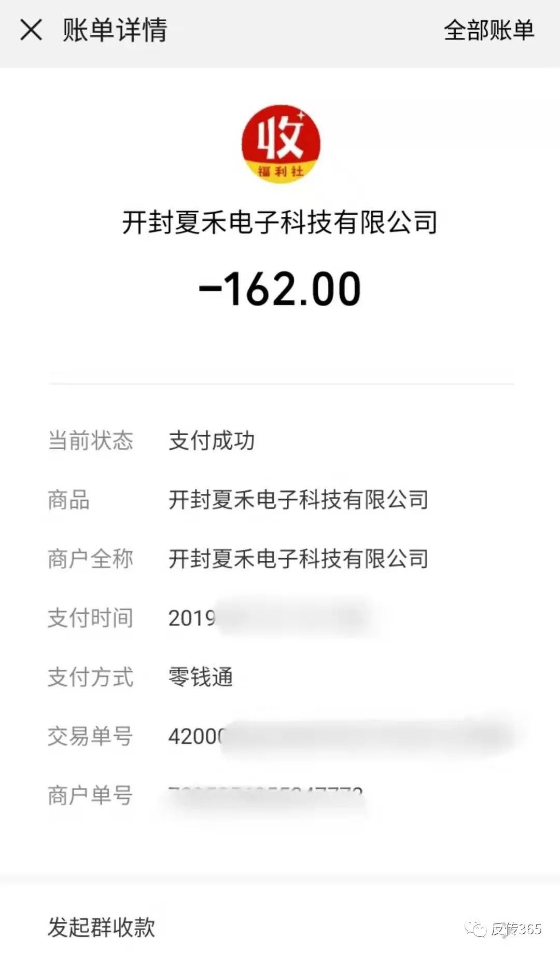Click the 账单详情 page title
Image resolution: width=560 pixels, height=954 pixels.
coord(115,30)
